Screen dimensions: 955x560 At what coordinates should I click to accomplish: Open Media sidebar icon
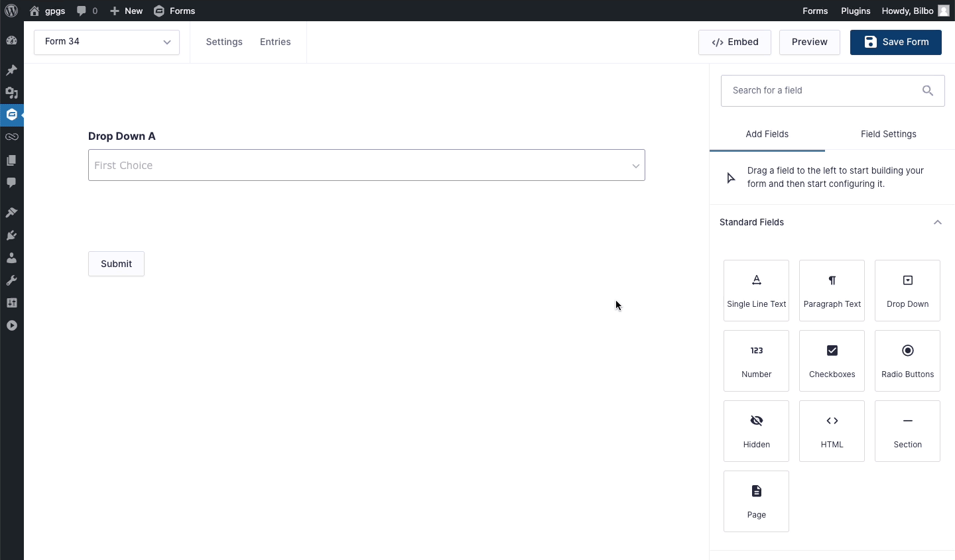click(x=11, y=93)
